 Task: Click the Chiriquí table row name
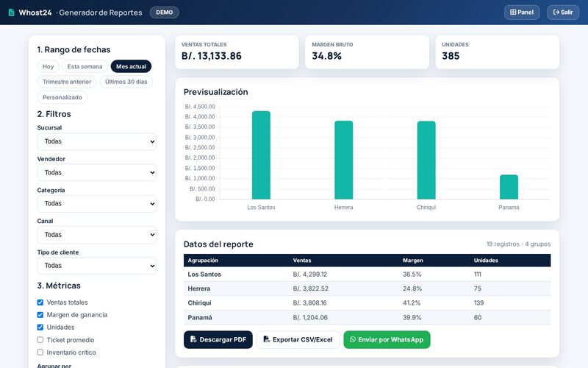199,302
